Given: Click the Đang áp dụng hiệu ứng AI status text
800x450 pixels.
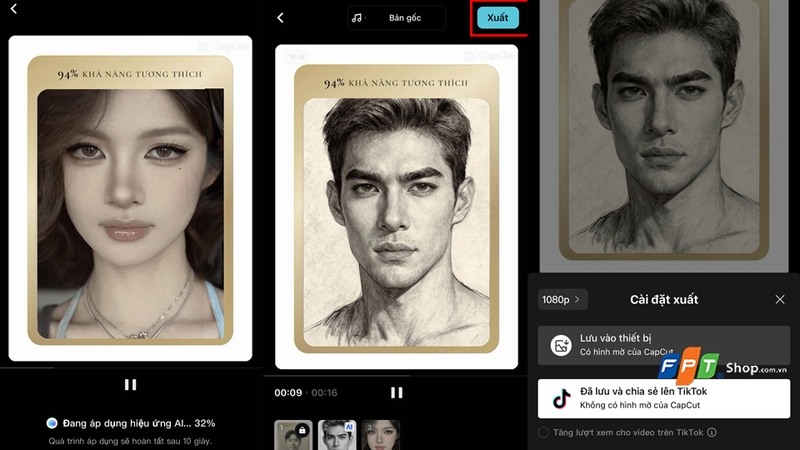Looking at the screenshot, I should 139,423.
